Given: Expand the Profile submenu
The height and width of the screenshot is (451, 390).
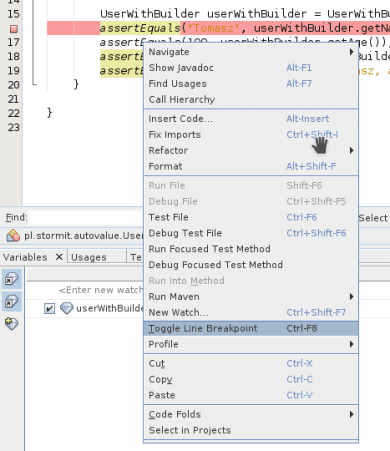Looking at the screenshot, I should [251, 344].
